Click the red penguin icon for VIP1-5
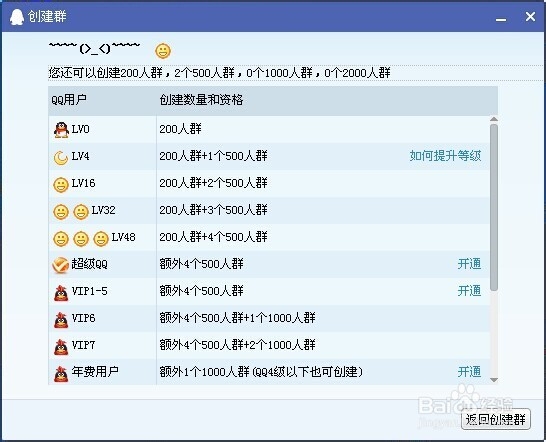 tap(61, 293)
